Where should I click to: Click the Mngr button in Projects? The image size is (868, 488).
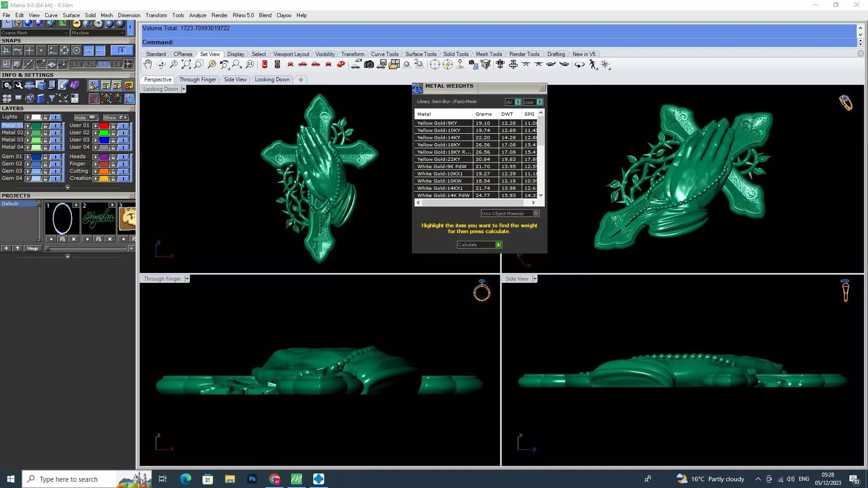click(x=33, y=249)
